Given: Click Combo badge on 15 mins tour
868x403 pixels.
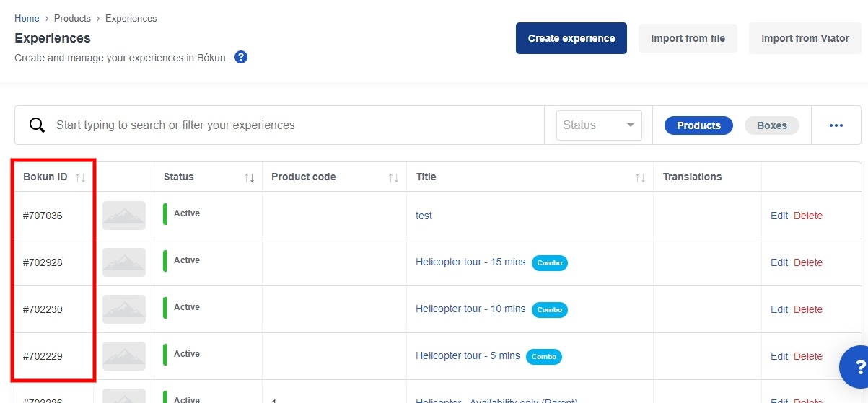Looking at the screenshot, I should [x=550, y=262].
